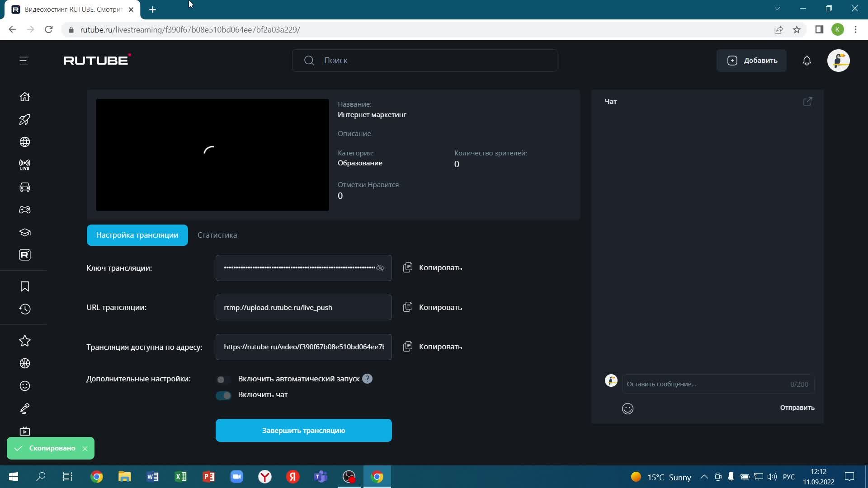Reveal the stream key with eye icon
Screen dimensions: 868x488
381,268
